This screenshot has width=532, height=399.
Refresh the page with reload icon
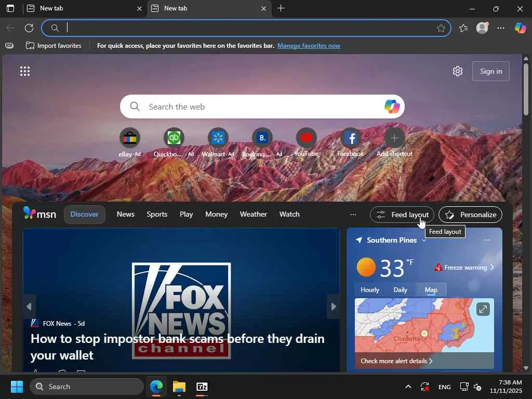point(29,28)
